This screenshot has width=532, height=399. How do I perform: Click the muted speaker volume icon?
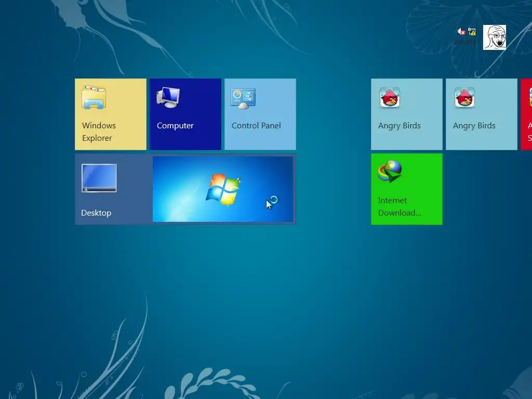(x=461, y=32)
